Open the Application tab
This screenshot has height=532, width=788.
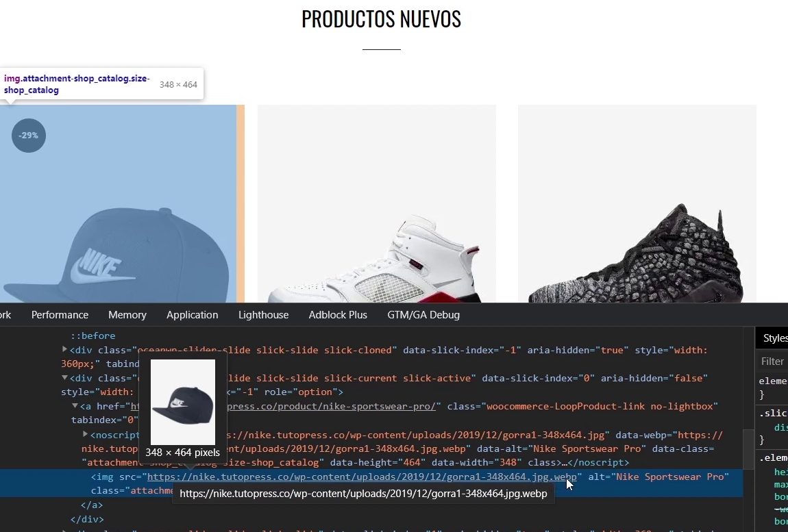point(192,315)
